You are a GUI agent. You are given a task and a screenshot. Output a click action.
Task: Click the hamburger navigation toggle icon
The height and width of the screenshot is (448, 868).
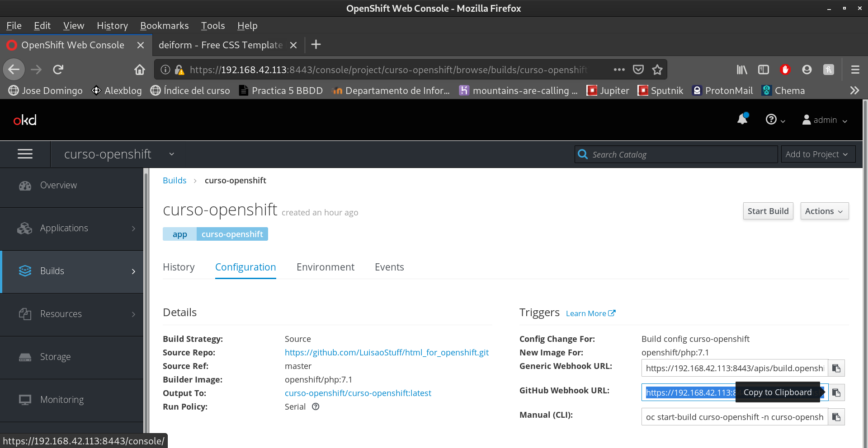click(x=25, y=154)
